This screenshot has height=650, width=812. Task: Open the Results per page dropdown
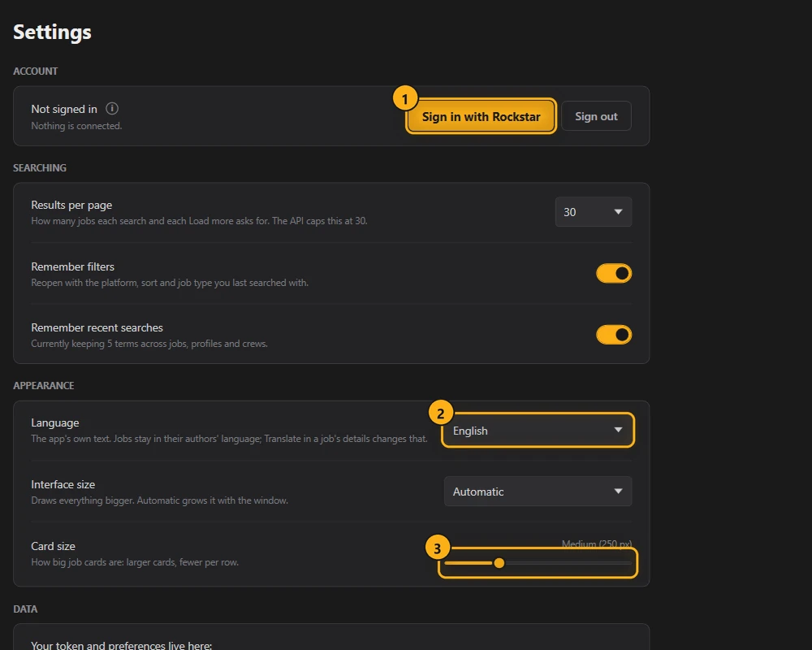(594, 212)
